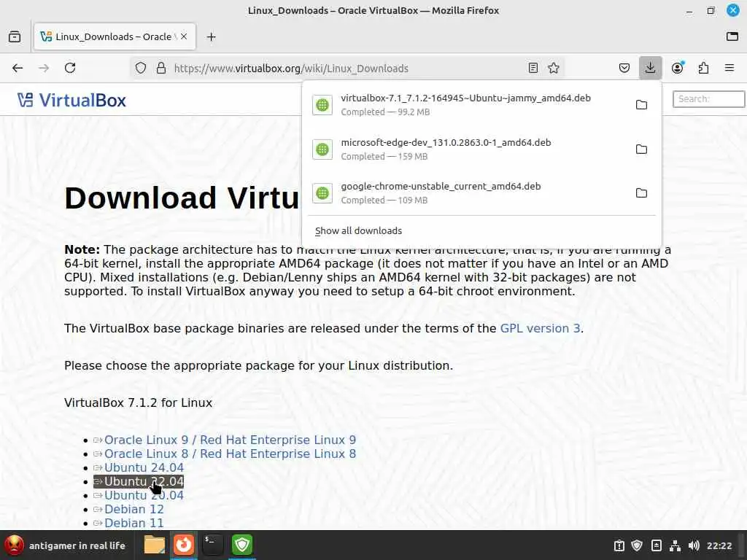747x560 pixels.
Task: Open the start menu avatar icon
Action: (14, 545)
